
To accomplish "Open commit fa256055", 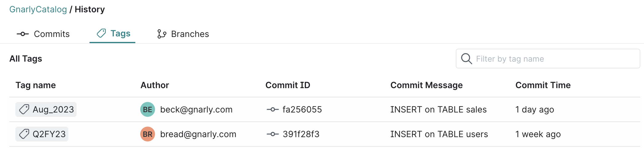I will point(302,109).
